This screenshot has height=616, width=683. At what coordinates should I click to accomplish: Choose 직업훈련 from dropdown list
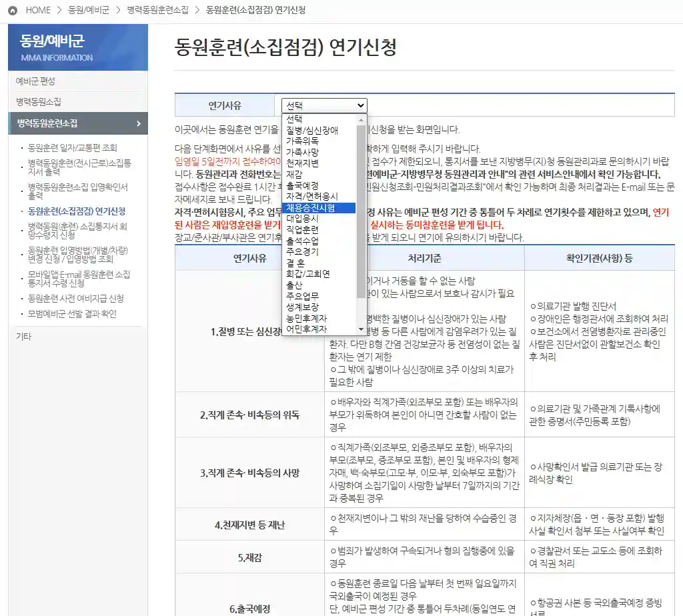point(319,230)
